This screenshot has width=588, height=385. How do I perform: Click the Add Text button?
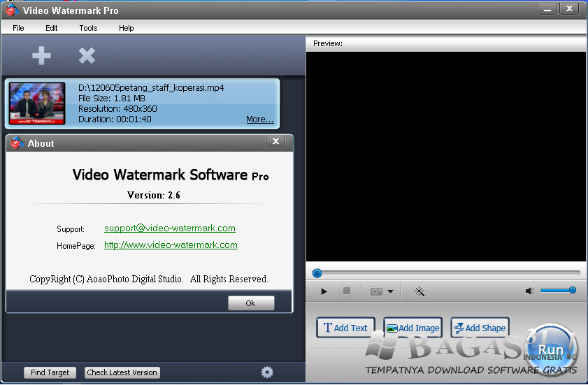tap(345, 328)
